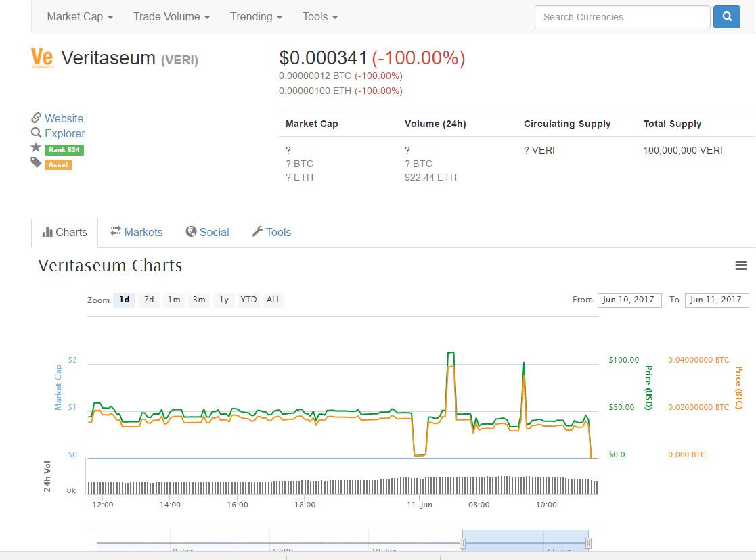Open the chart hamburger context menu
Viewport: 756px width, 560px height.
point(741,266)
